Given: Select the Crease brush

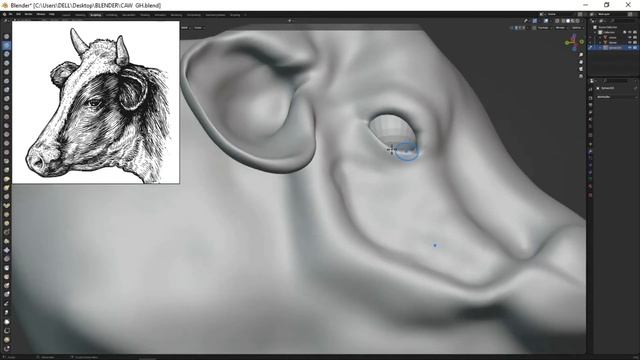Looking at the screenshot, I should pyautogui.click(x=7, y=108).
